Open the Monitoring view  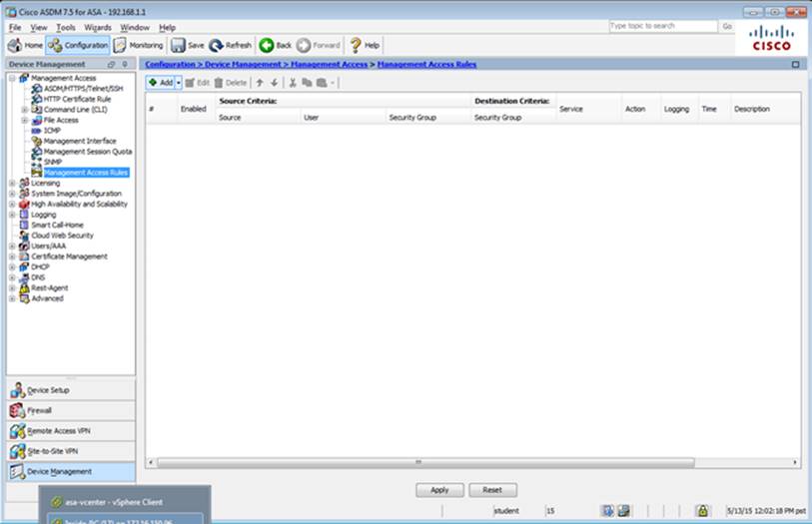[139, 45]
